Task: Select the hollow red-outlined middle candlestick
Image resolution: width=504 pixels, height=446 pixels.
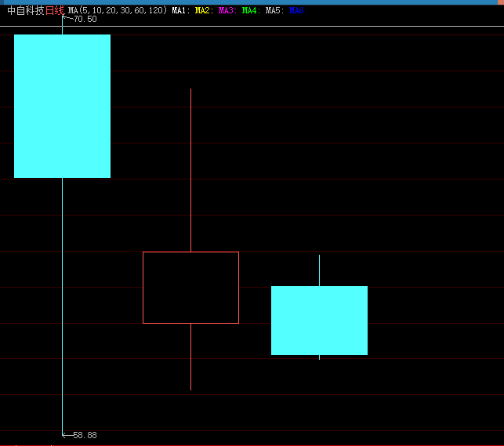Action: [190, 287]
